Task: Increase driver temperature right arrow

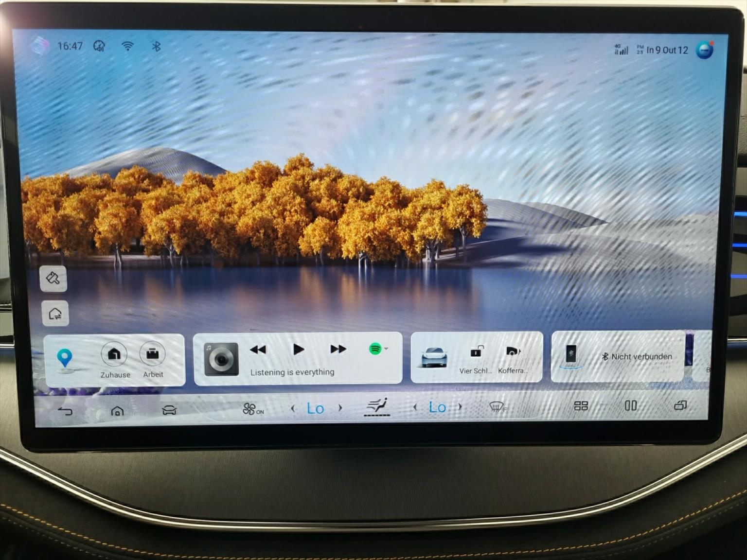Action: point(340,408)
